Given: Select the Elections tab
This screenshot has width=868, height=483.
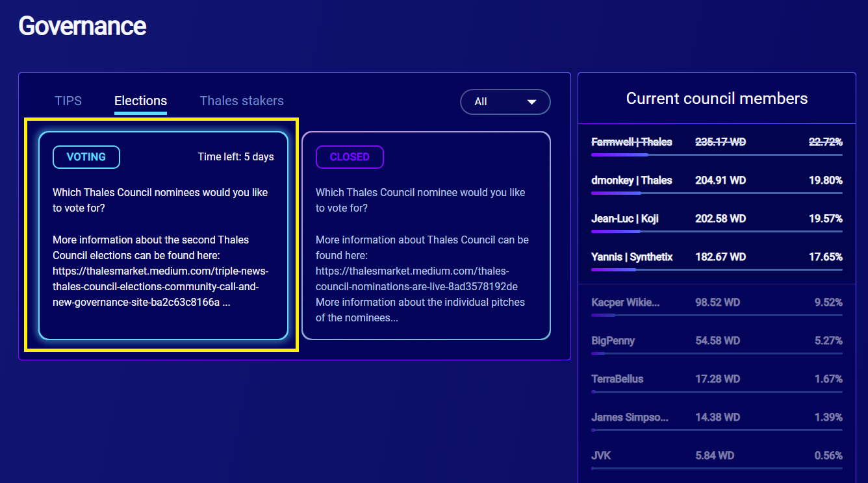Looking at the screenshot, I should [140, 101].
